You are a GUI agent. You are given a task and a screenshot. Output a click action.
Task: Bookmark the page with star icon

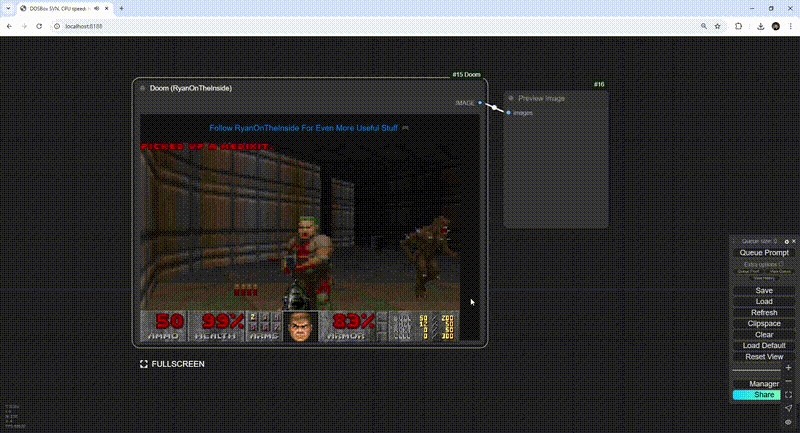coord(717,26)
